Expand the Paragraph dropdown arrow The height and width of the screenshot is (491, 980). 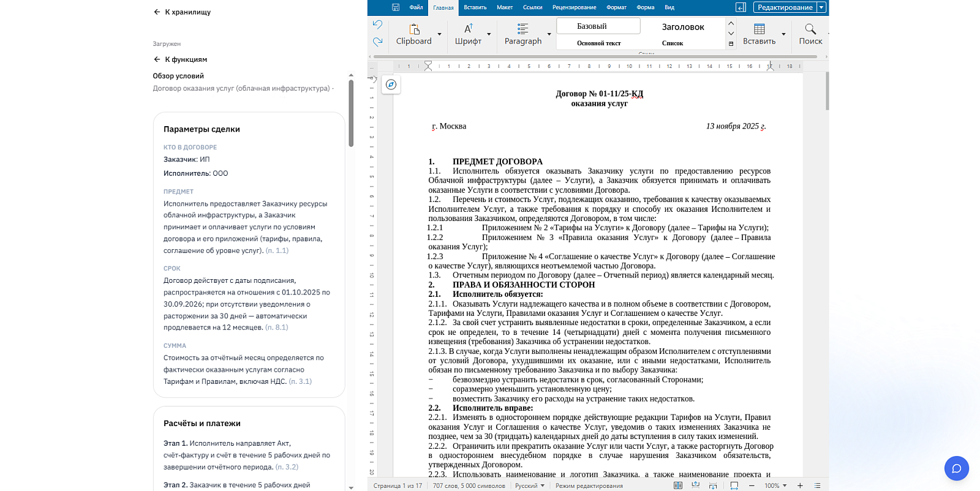click(549, 34)
